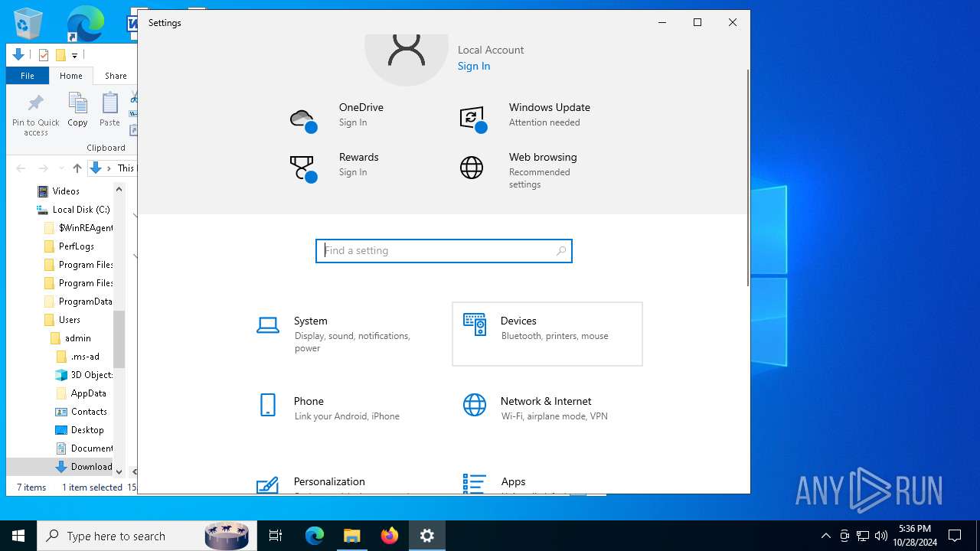980x551 pixels.
Task: Select ProgramData folder in the tree
Action: pyautogui.click(x=78, y=302)
